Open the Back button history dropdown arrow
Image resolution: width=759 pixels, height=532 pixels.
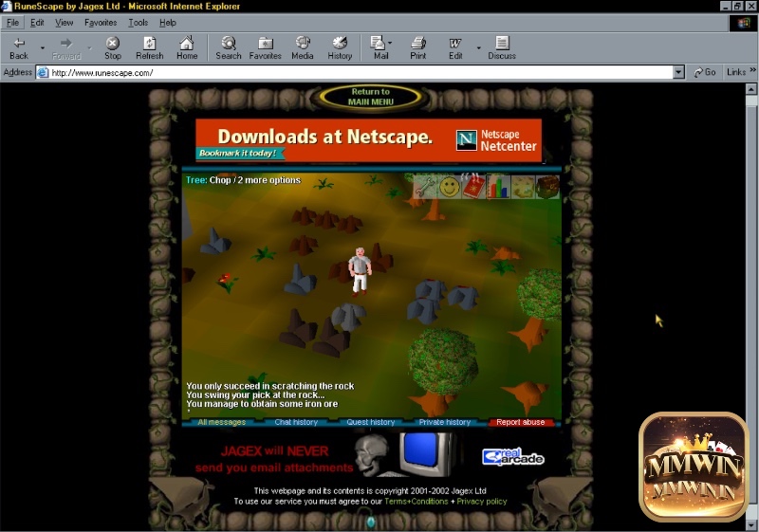click(x=43, y=47)
